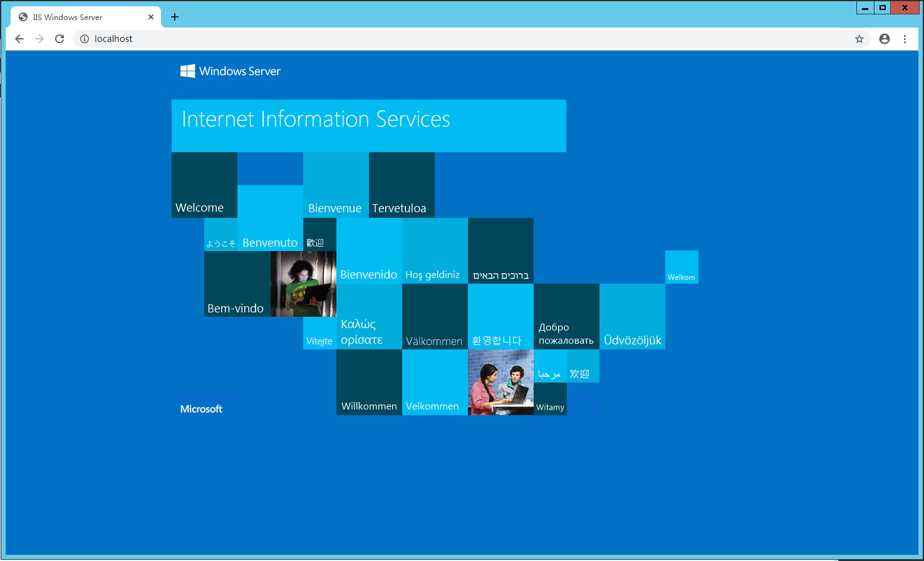Click the Välkommen tile
This screenshot has height=561, width=924.
[x=435, y=316]
